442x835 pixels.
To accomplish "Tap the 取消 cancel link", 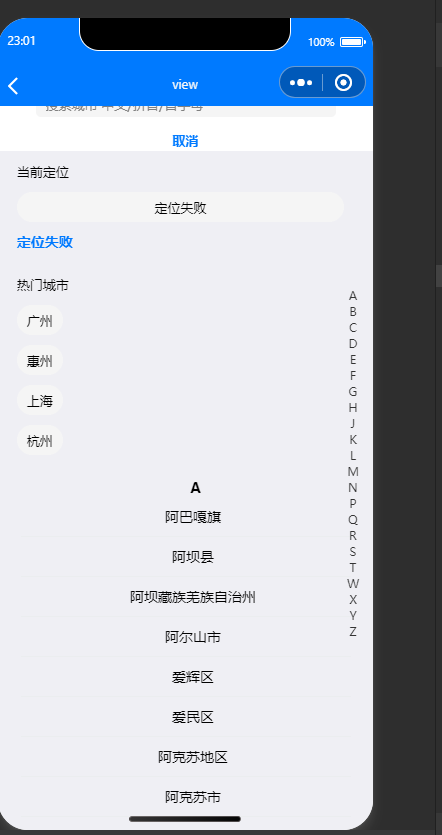I will 185,141.
